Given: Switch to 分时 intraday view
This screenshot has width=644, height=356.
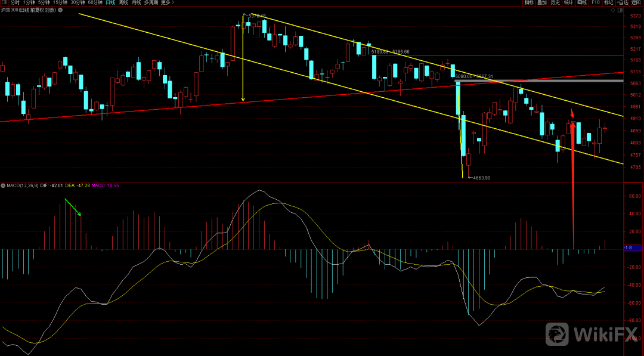Looking at the screenshot, I should pyautogui.click(x=16, y=3).
